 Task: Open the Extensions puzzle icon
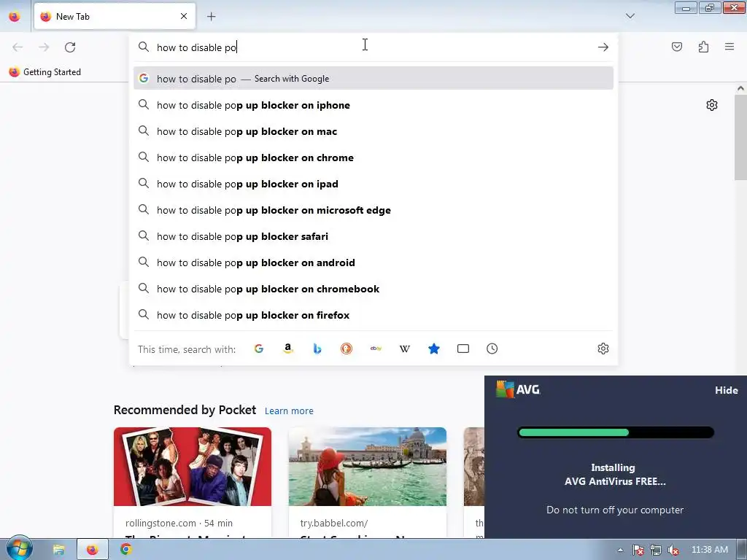pyautogui.click(x=703, y=47)
